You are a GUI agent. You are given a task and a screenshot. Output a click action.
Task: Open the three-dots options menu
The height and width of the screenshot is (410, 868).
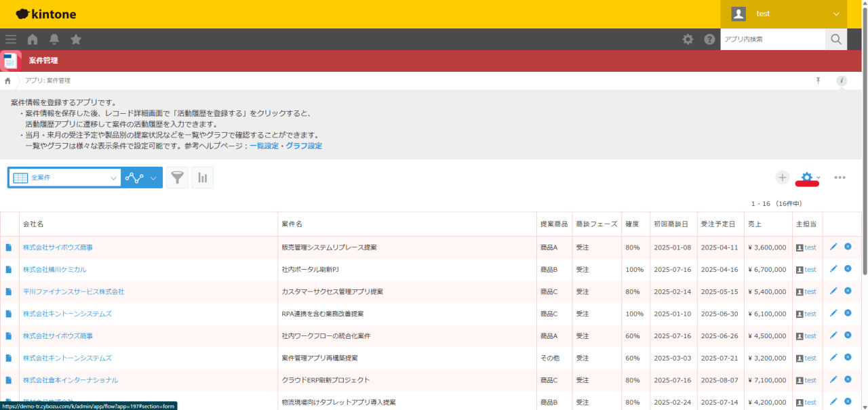click(x=840, y=178)
